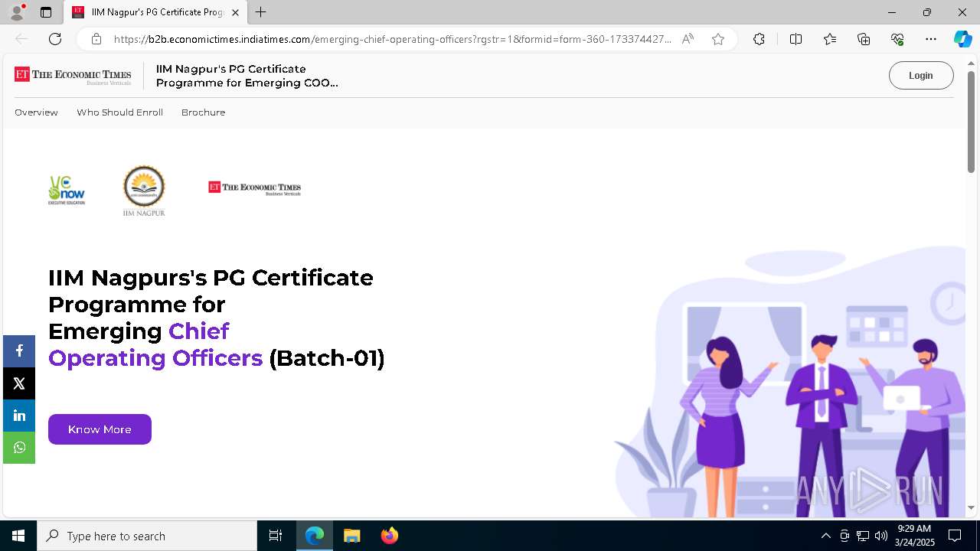Launch Firefox from taskbar
The width and height of the screenshot is (980, 551).
[389, 536]
